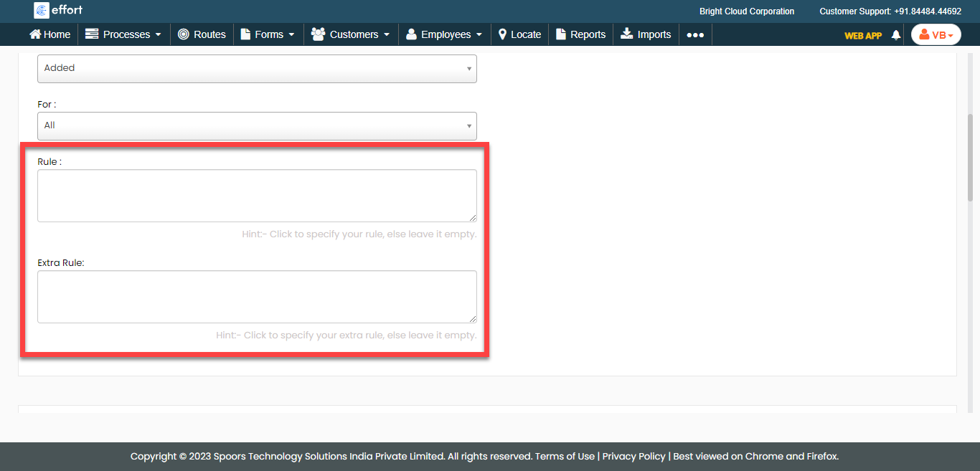
Task: Go to Home in navigation bar
Action: tap(50, 34)
